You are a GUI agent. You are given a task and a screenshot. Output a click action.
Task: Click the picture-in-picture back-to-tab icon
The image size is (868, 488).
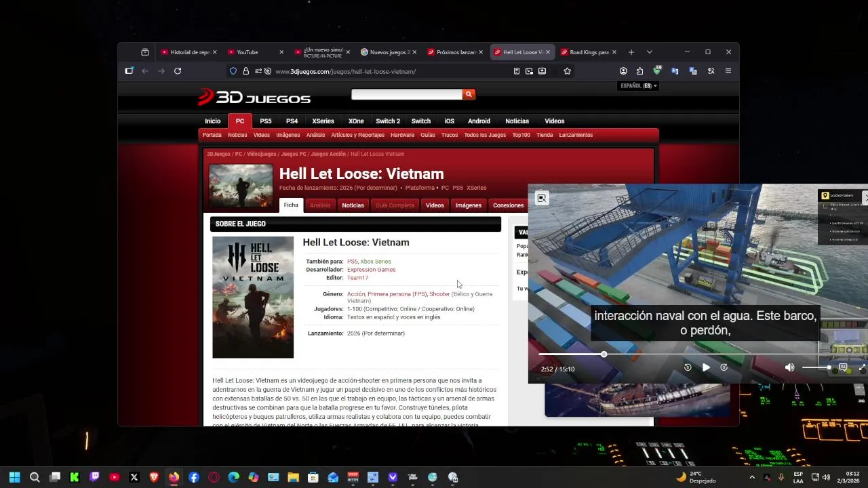click(541, 198)
